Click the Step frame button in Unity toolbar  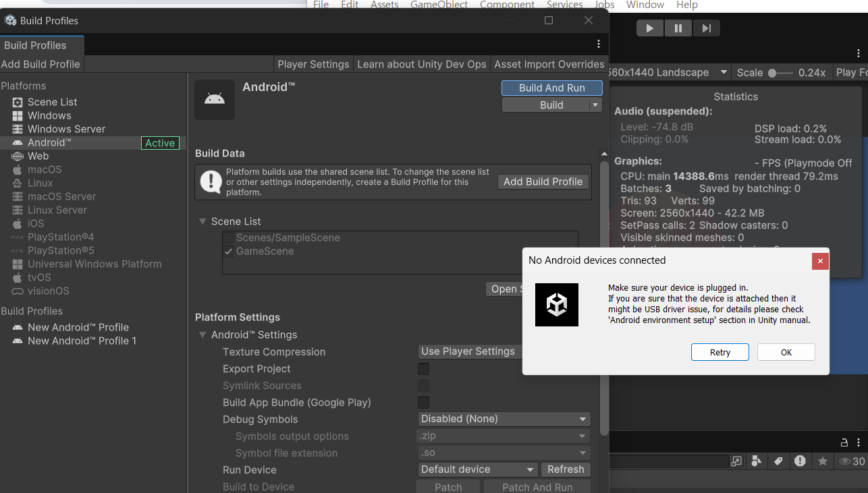[x=706, y=28]
